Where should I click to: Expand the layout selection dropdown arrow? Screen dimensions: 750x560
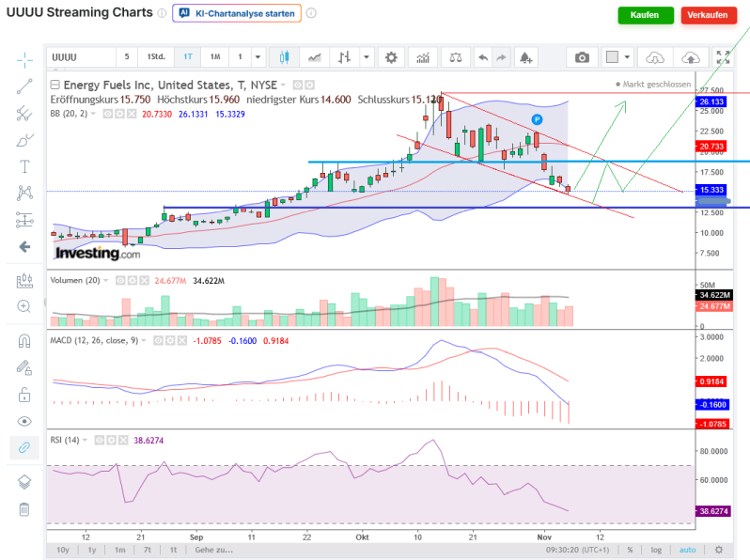coord(627,57)
